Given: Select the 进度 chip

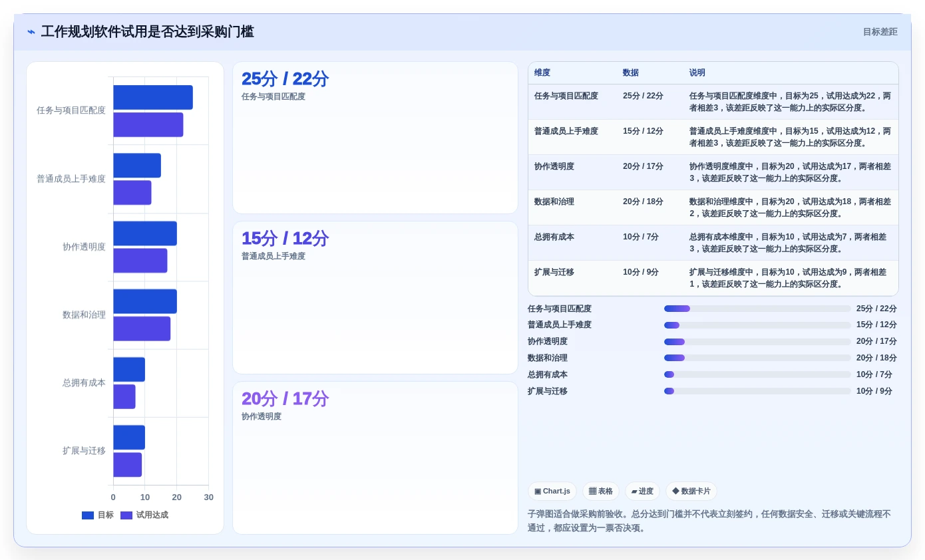Looking at the screenshot, I should [x=642, y=491].
